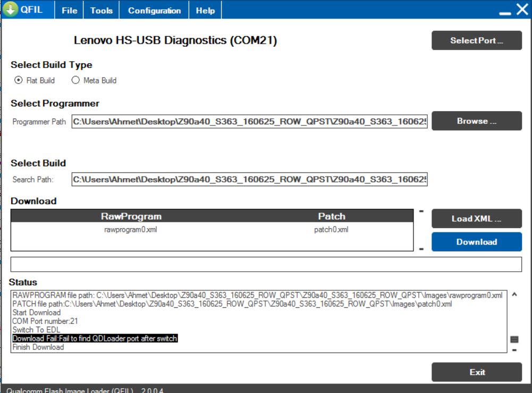Select the patch0.xml table cell
The height and width of the screenshot is (393, 532).
point(331,230)
